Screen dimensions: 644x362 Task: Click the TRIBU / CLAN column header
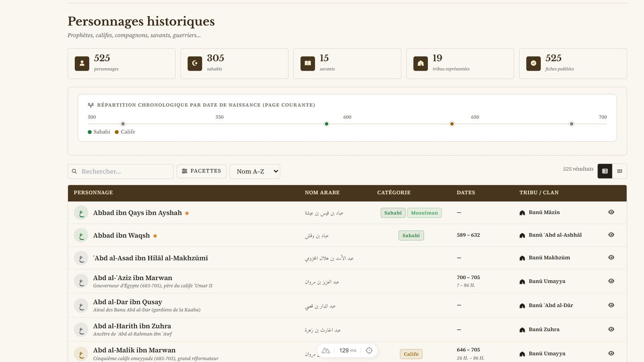click(539, 193)
